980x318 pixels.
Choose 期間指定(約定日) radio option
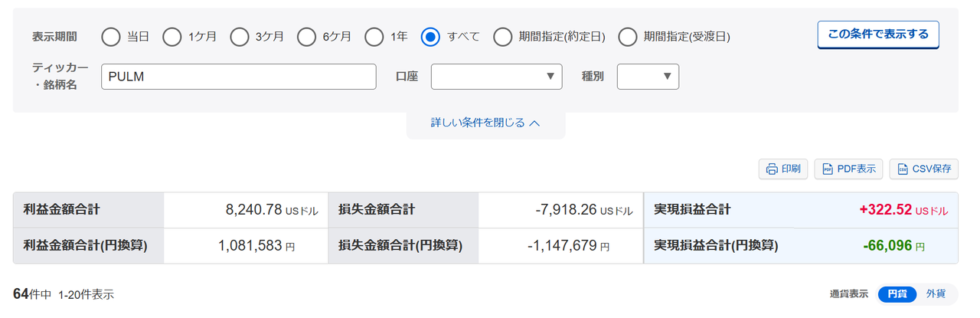pos(503,36)
